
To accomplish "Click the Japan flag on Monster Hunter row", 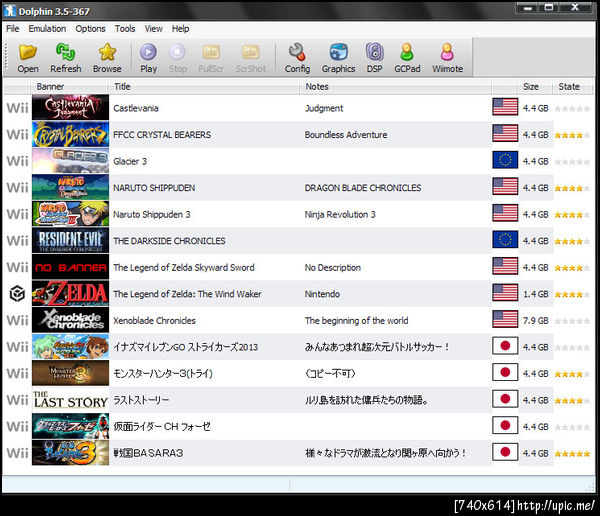I will 505,372.
